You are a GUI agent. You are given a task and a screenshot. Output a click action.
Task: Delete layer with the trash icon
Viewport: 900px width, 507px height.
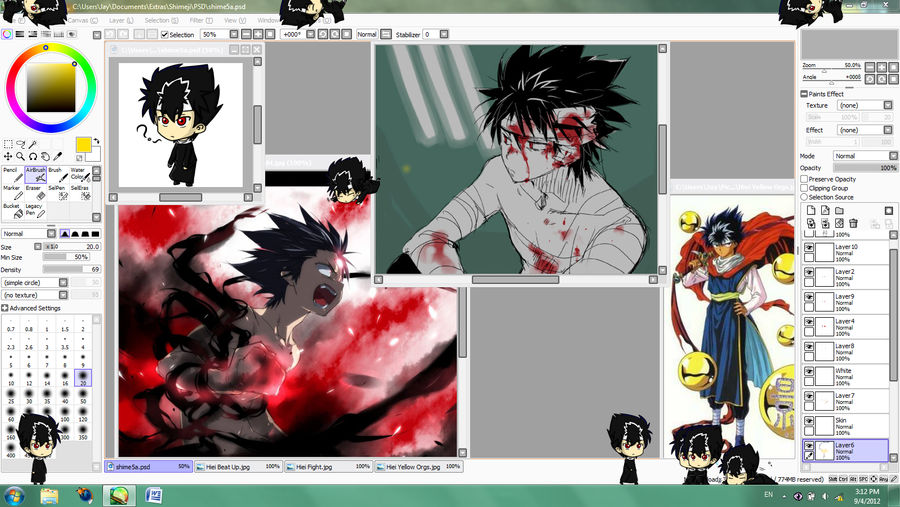(x=854, y=223)
